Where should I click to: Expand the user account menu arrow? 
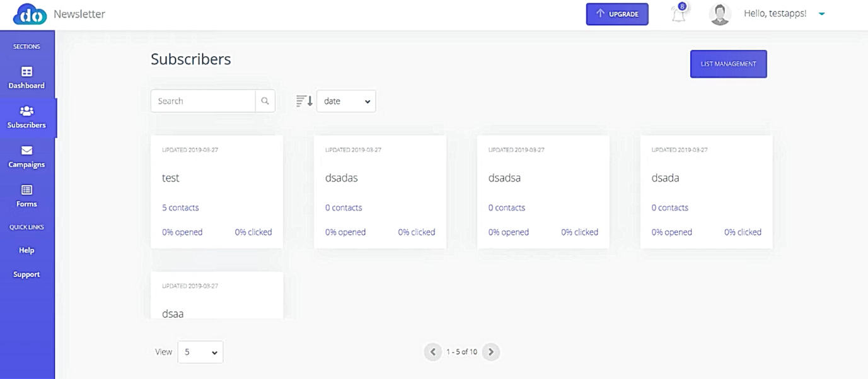822,14
